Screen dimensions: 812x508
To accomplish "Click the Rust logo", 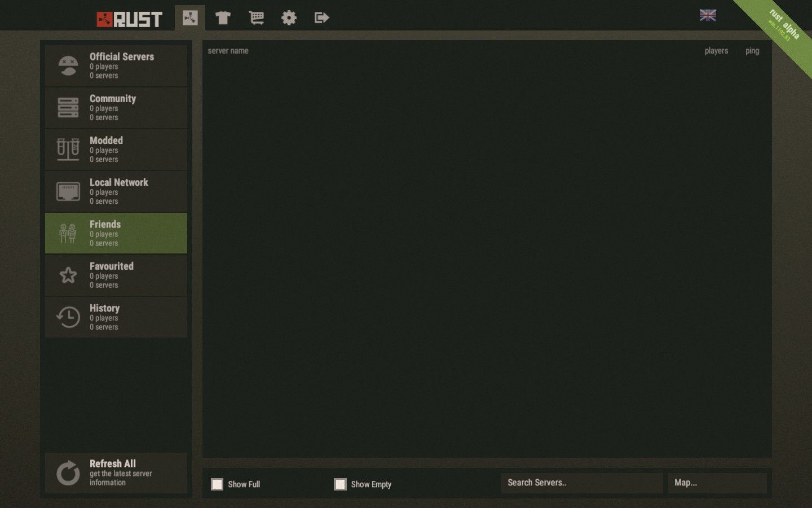I will (x=129, y=19).
